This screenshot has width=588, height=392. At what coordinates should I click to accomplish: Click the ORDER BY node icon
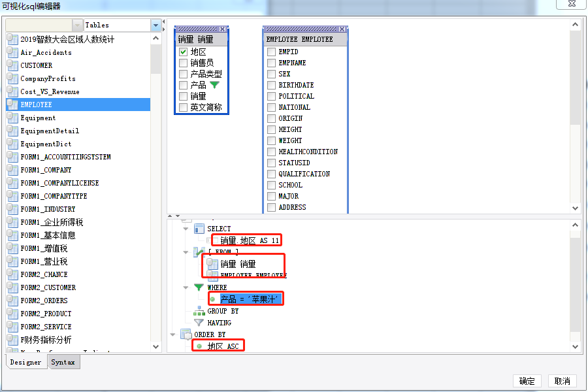pyautogui.click(x=186, y=335)
